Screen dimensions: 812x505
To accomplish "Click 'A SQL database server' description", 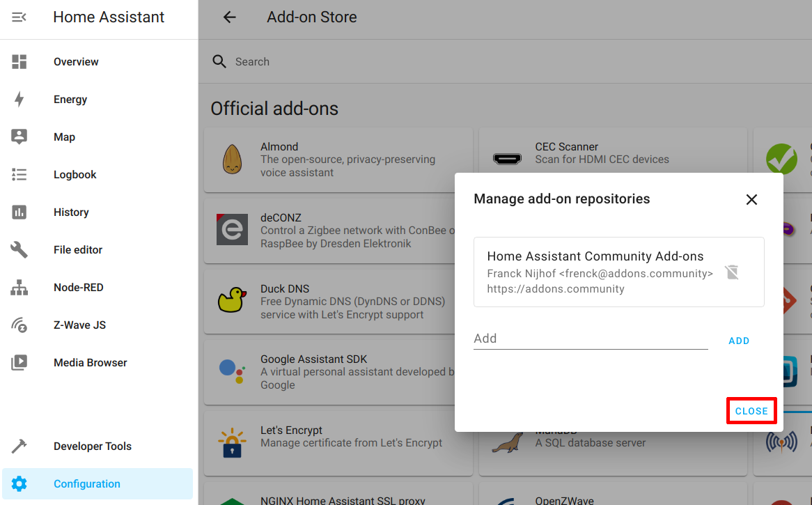I will pos(591,443).
